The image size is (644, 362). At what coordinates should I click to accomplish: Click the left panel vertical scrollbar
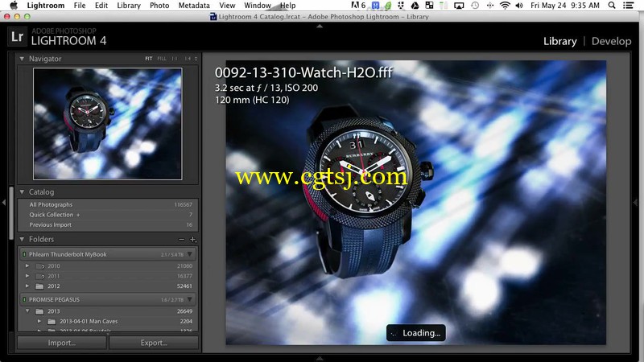point(11,213)
